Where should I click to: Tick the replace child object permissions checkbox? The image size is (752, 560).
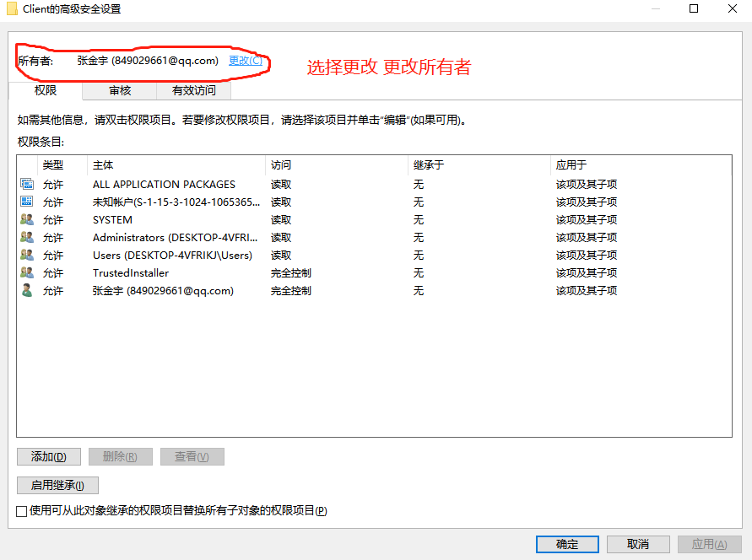pyautogui.click(x=21, y=511)
